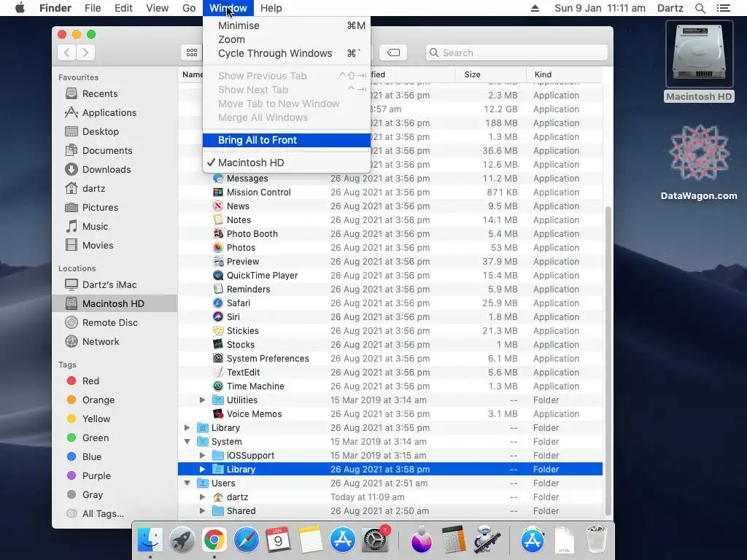Screen dimensions: 747x560
Task: Switch to icon view in toolbar
Action: 192,52
